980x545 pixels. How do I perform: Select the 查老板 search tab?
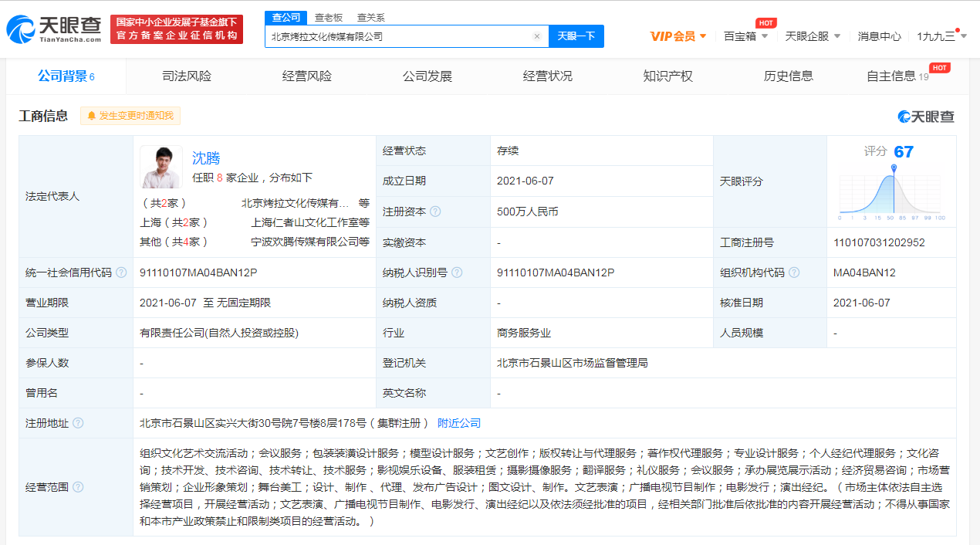coord(329,18)
